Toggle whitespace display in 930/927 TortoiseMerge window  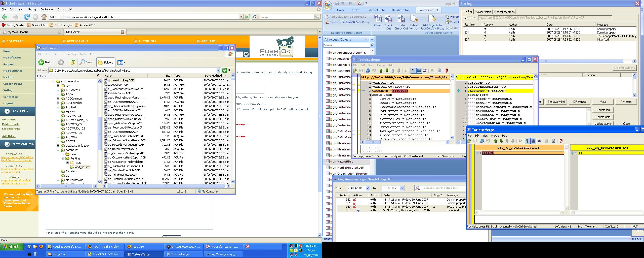click(x=527, y=141)
